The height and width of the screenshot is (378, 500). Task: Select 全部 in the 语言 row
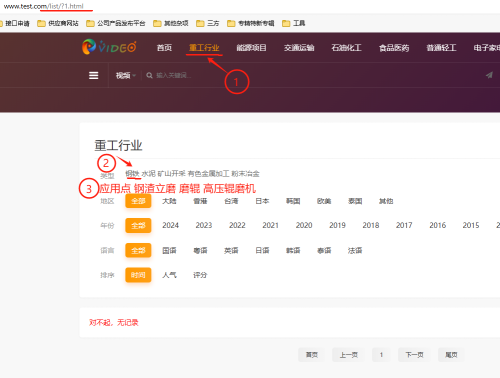(138, 250)
